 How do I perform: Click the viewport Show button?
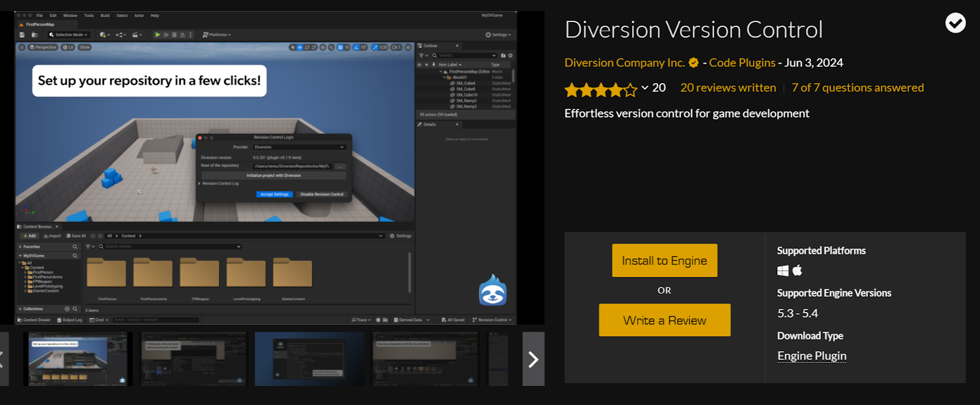[85, 47]
